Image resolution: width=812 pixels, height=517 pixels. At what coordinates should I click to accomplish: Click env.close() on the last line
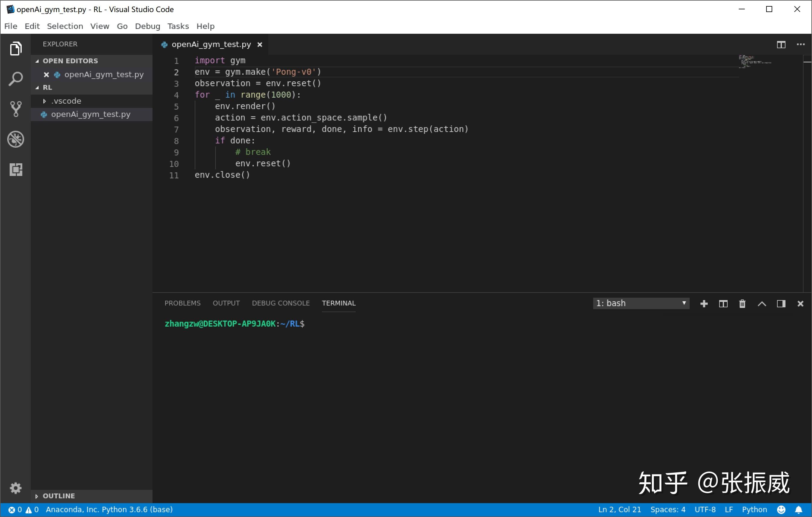tap(222, 175)
